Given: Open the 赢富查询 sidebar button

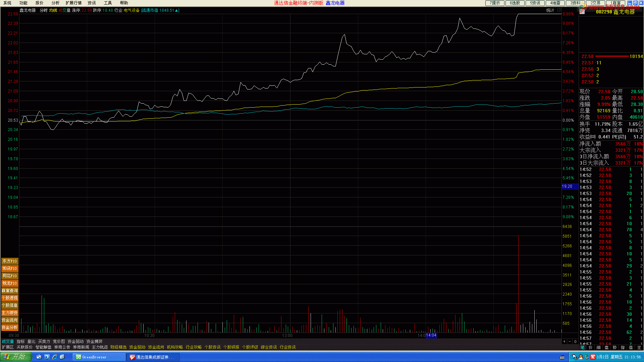Looking at the screenshot, I should tap(10, 291).
